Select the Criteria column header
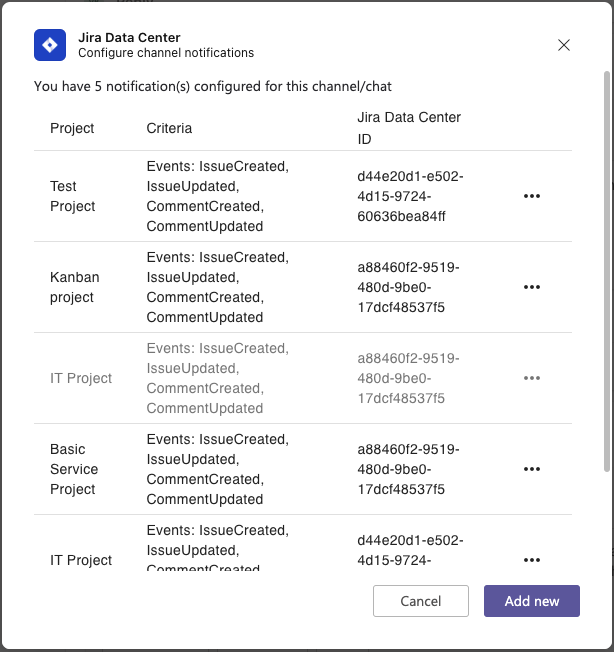This screenshot has height=652, width=614. point(169,128)
